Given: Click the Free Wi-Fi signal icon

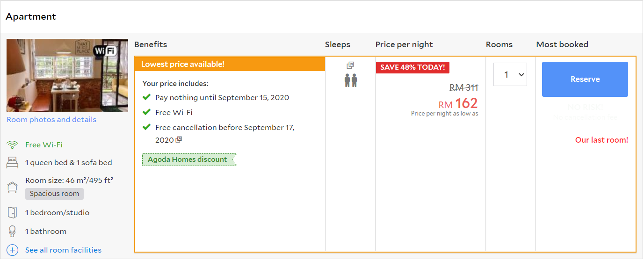Looking at the screenshot, I should pyautogui.click(x=13, y=145).
